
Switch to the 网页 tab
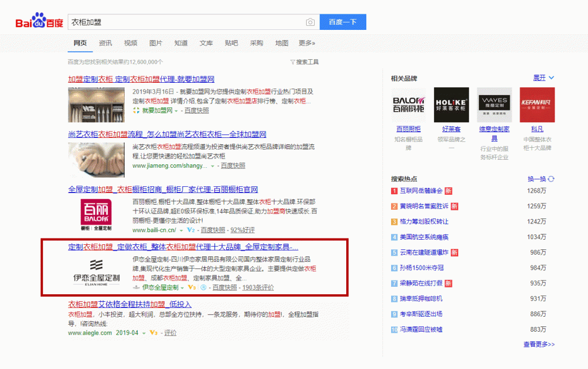point(80,43)
